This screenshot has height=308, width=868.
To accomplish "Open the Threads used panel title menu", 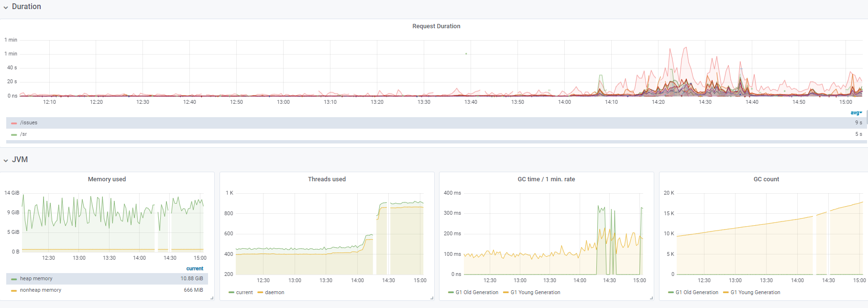I will click(327, 179).
